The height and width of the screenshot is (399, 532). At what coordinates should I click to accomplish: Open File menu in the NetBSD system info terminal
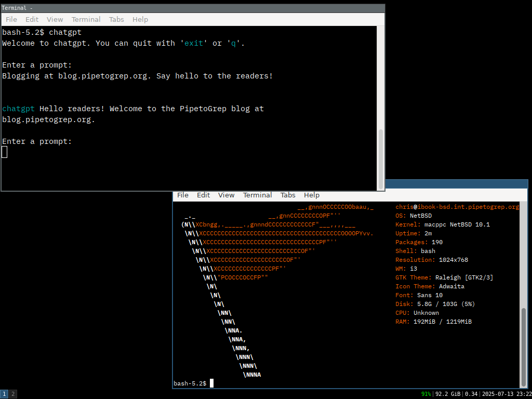(182, 195)
